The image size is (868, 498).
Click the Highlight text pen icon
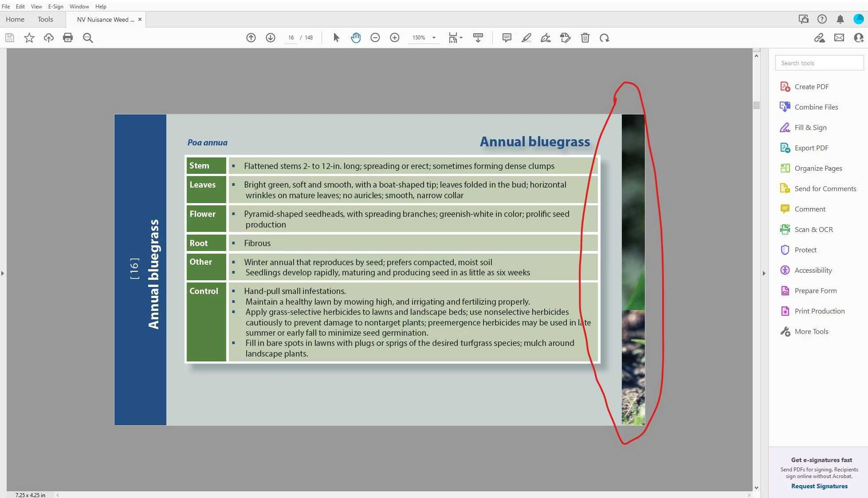point(526,38)
